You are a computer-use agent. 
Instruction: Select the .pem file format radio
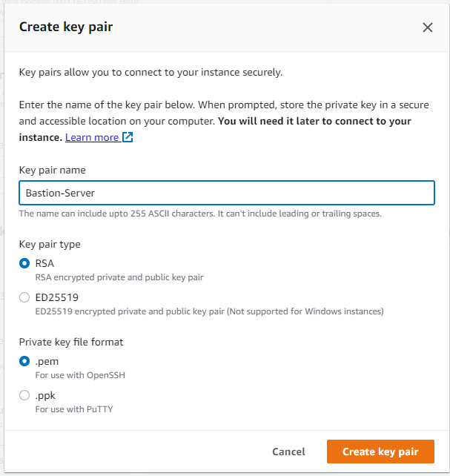24,361
